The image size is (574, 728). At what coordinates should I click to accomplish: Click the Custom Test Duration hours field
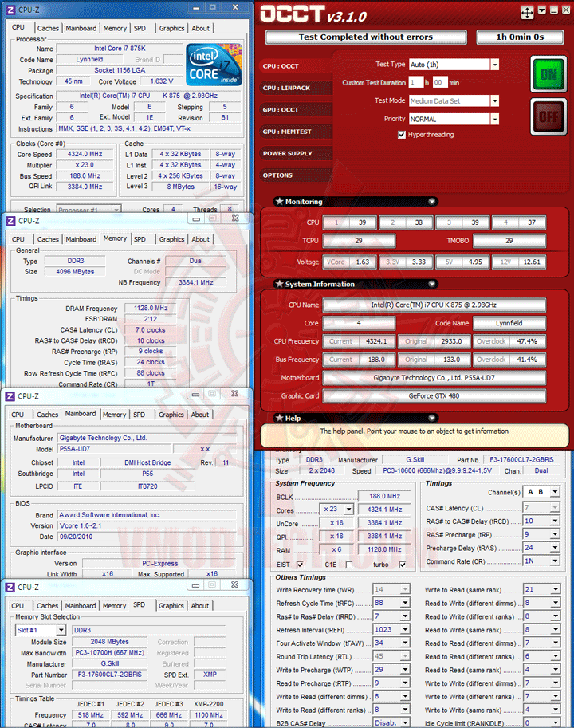pyautogui.click(x=416, y=83)
